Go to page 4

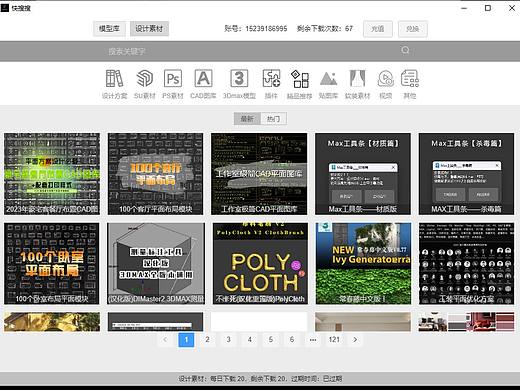click(x=250, y=340)
